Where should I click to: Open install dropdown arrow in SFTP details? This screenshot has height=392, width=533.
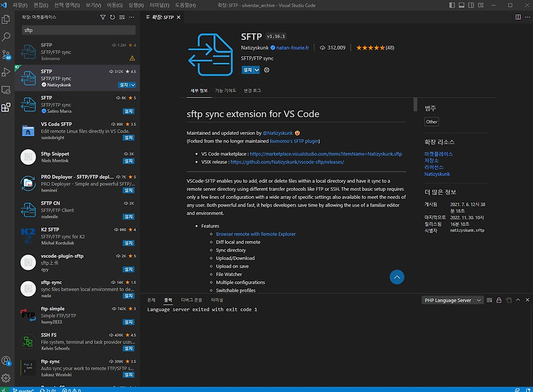257,70
